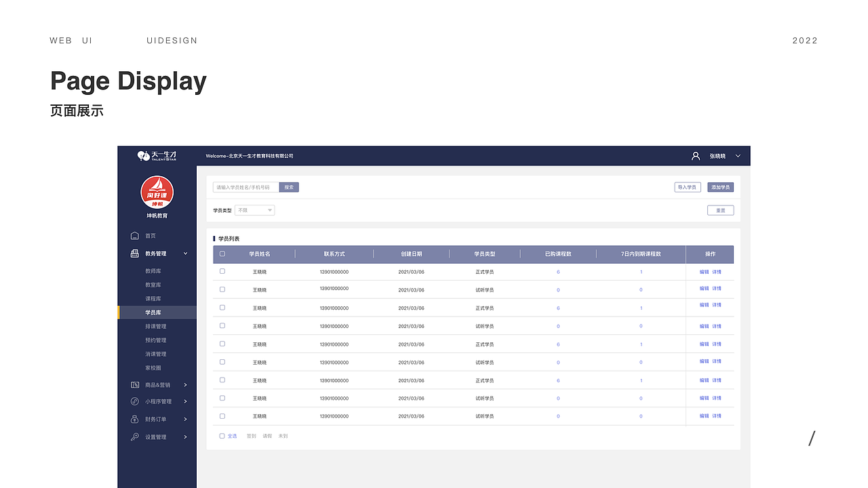
Task: Go to 首页 via its home icon
Action: point(134,236)
